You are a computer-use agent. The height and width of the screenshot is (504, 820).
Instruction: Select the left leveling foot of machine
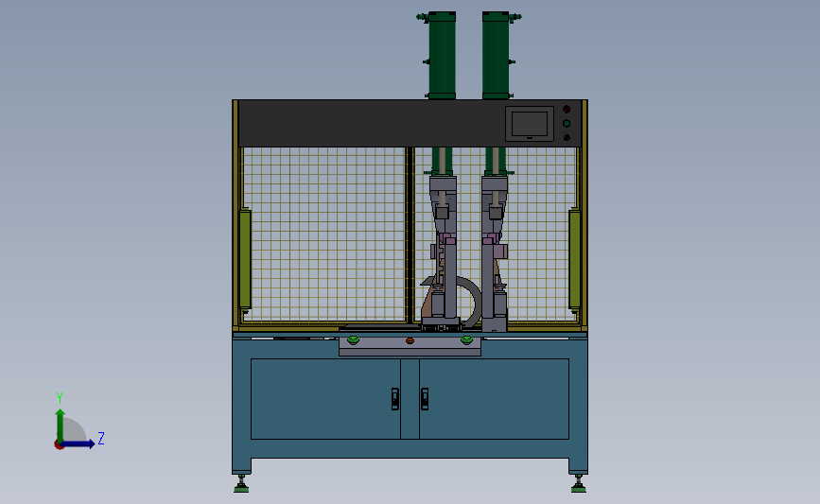[241, 483]
